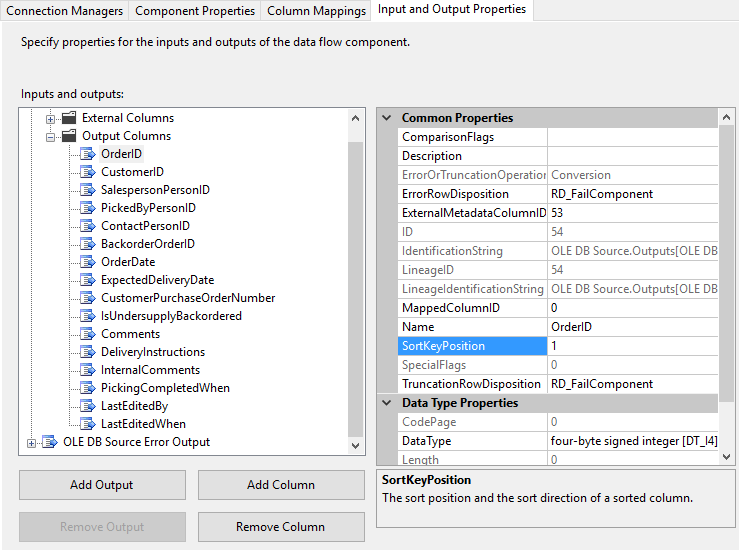Edit the SortKeyPosition value field
Screen dimensions: 739x550
632,346
